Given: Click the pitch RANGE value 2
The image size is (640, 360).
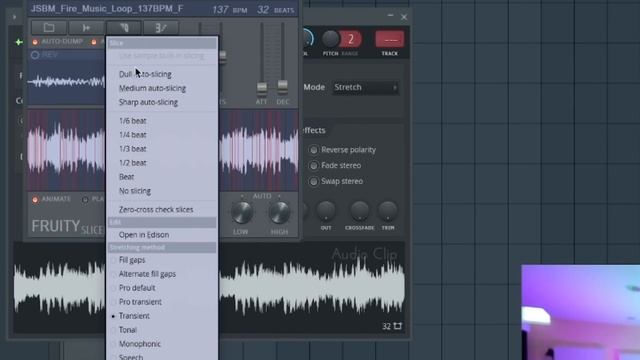Looking at the screenshot, I should [x=351, y=39].
